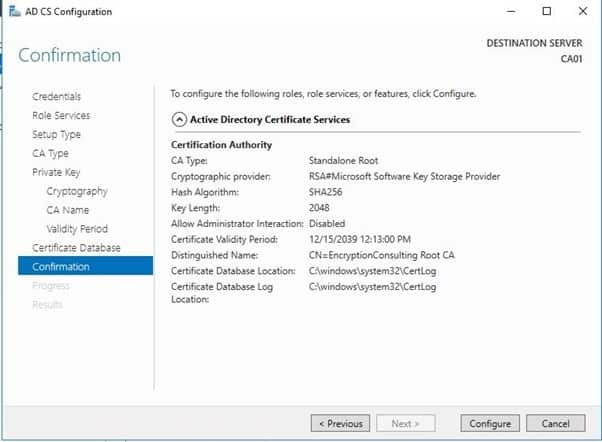Open the Role Services page
The height and width of the screenshot is (442, 602).
[x=60, y=116]
